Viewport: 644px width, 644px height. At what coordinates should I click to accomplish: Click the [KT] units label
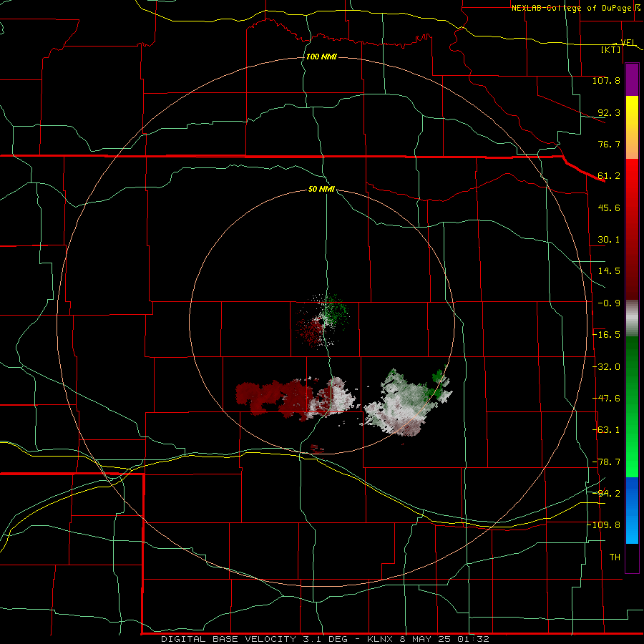611,49
